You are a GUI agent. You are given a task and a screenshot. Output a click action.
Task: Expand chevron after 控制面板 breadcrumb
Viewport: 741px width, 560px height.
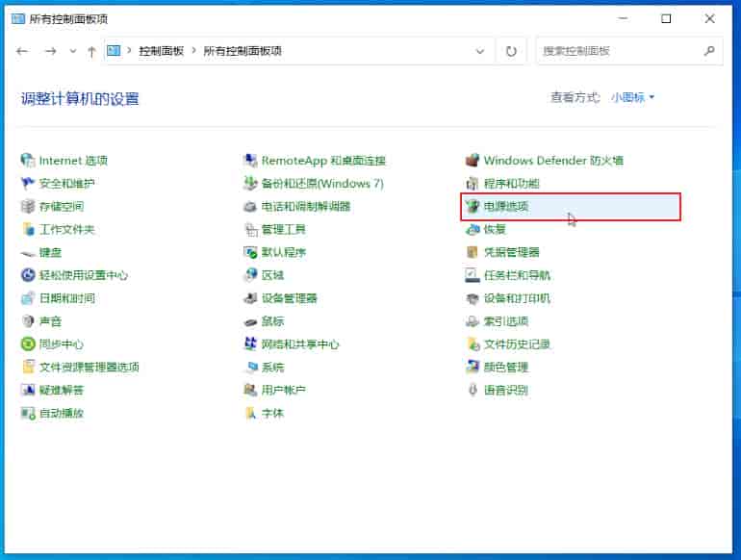pyautogui.click(x=193, y=51)
